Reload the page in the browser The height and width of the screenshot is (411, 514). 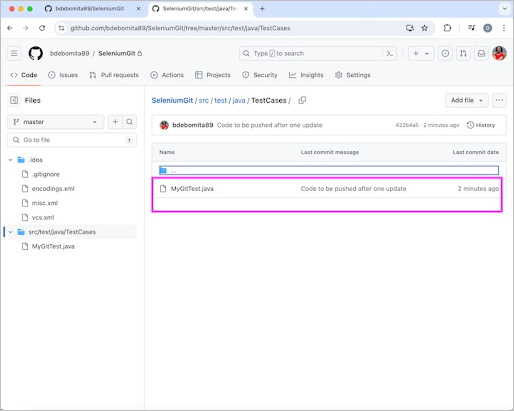pos(42,28)
